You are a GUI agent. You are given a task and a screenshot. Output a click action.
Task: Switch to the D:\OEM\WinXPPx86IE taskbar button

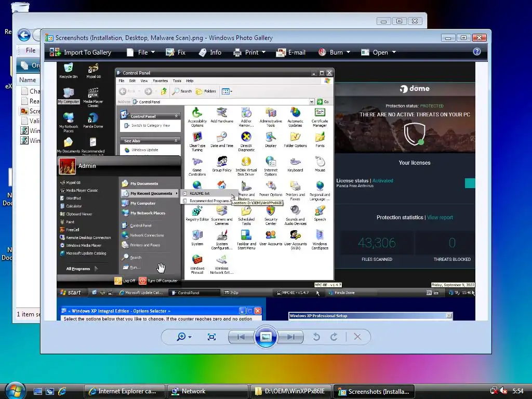tap(291, 391)
